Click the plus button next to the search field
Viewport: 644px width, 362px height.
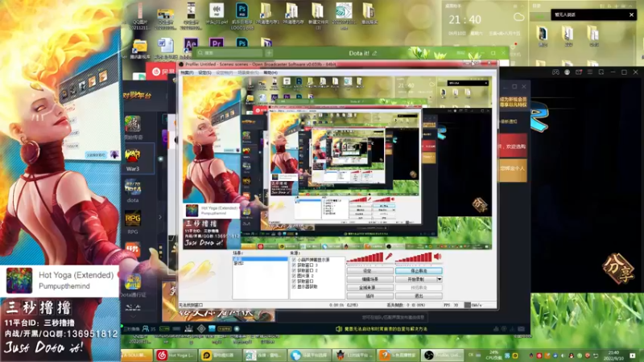pyautogui.click(x=269, y=53)
